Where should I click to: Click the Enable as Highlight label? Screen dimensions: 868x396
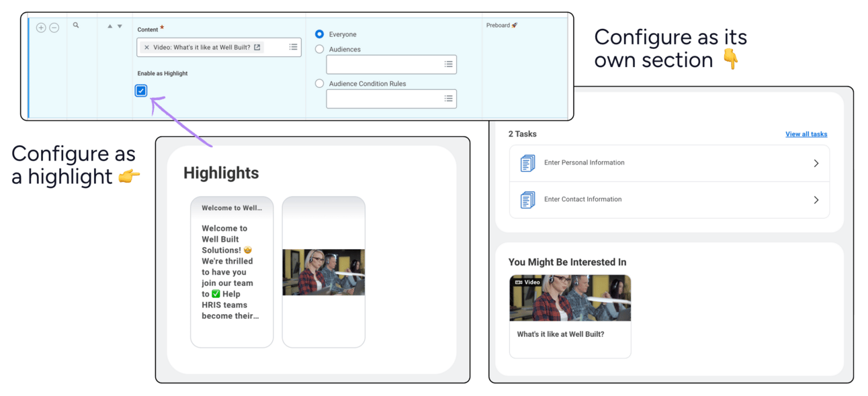(163, 73)
